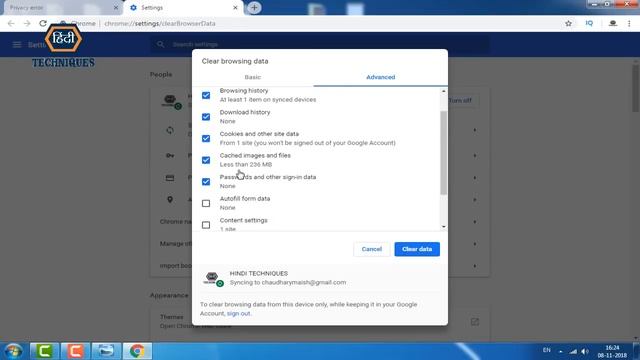The image size is (640, 360).
Task: Click the passwords key icon
Action: pyautogui.click(x=170, y=156)
